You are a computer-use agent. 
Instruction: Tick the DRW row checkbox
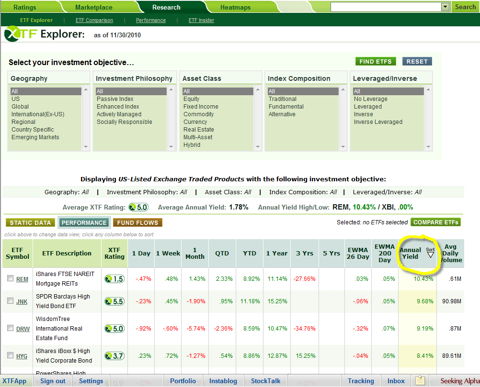10,328
